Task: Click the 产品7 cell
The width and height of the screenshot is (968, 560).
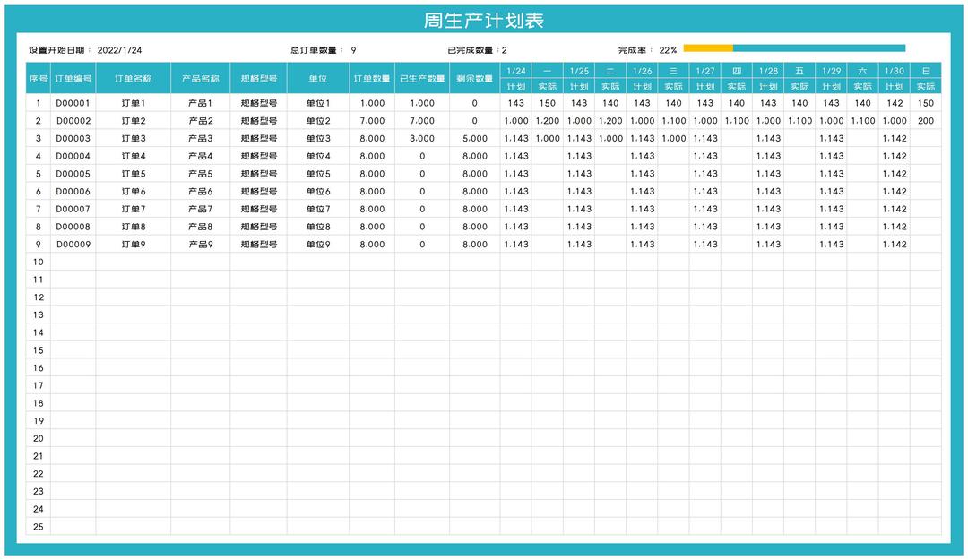Action: 201,209
